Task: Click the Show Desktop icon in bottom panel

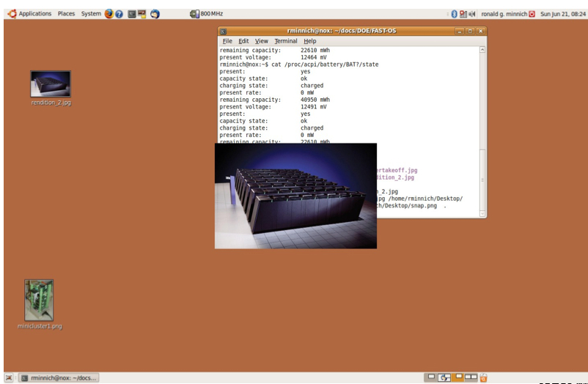Action: click(x=9, y=377)
